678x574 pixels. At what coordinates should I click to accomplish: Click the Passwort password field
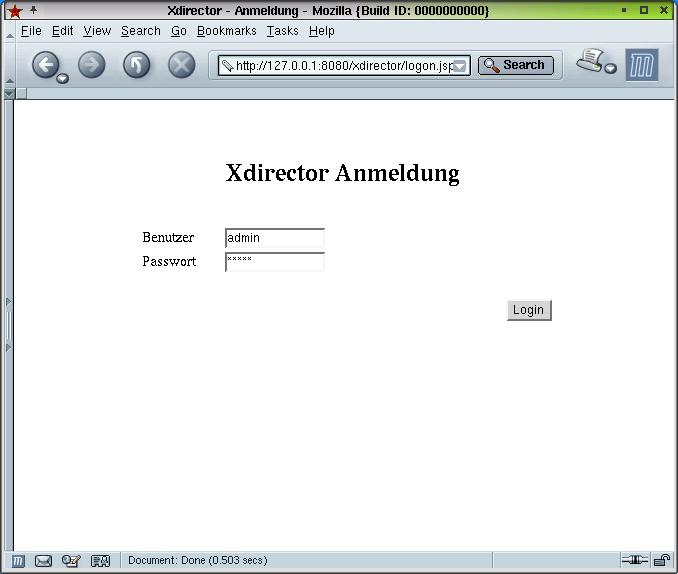tap(275, 262)
